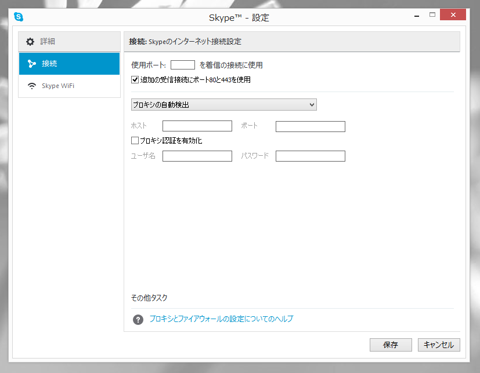Screen dimensions: 480x373
Task: Click the その他タスク heading text
Action: point(149,298)
